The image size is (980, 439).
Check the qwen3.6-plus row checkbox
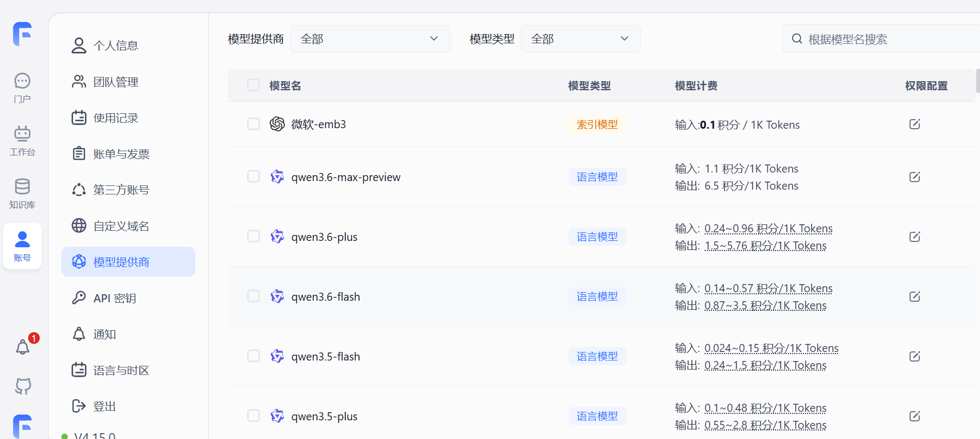tap(254, 237)
